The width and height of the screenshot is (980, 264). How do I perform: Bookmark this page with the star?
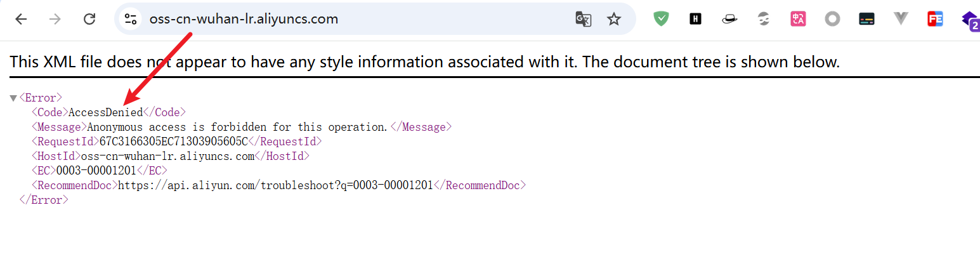pos(613,19)
